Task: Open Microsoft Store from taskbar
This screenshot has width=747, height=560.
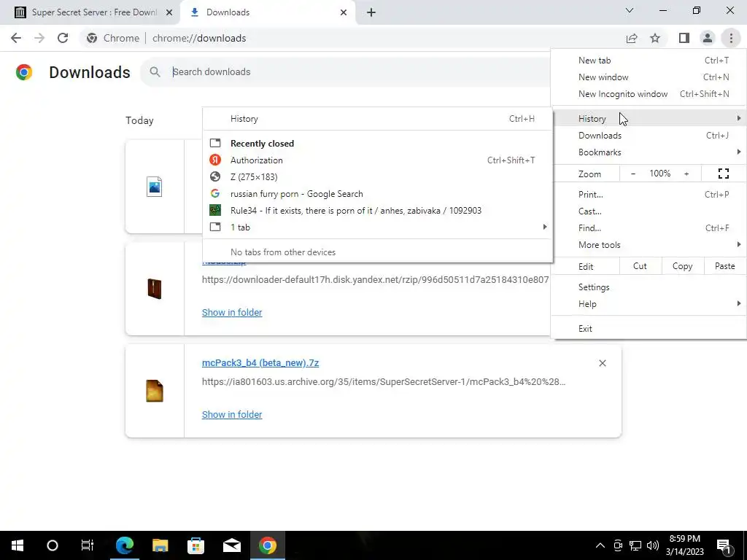Action: (196, 545)
